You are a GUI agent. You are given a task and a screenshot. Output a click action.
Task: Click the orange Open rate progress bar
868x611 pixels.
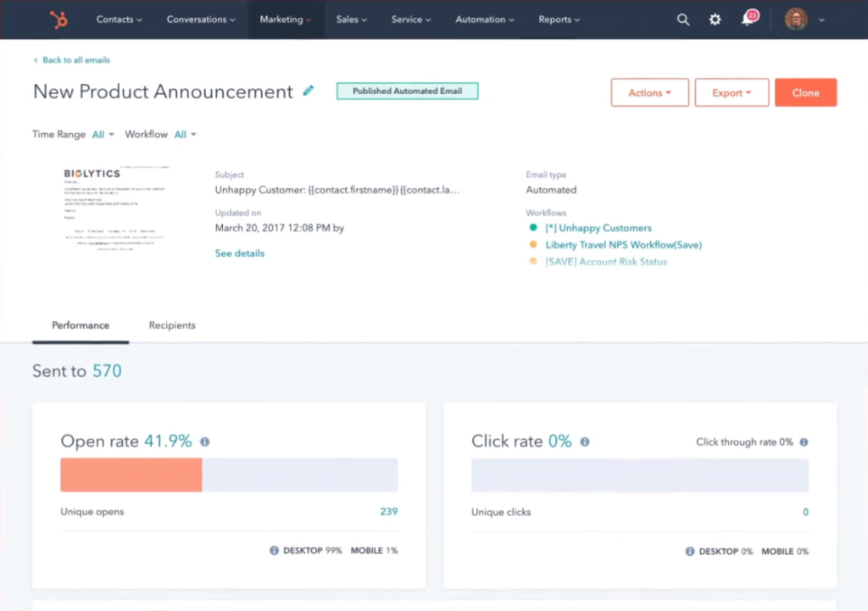pos(131,475)
